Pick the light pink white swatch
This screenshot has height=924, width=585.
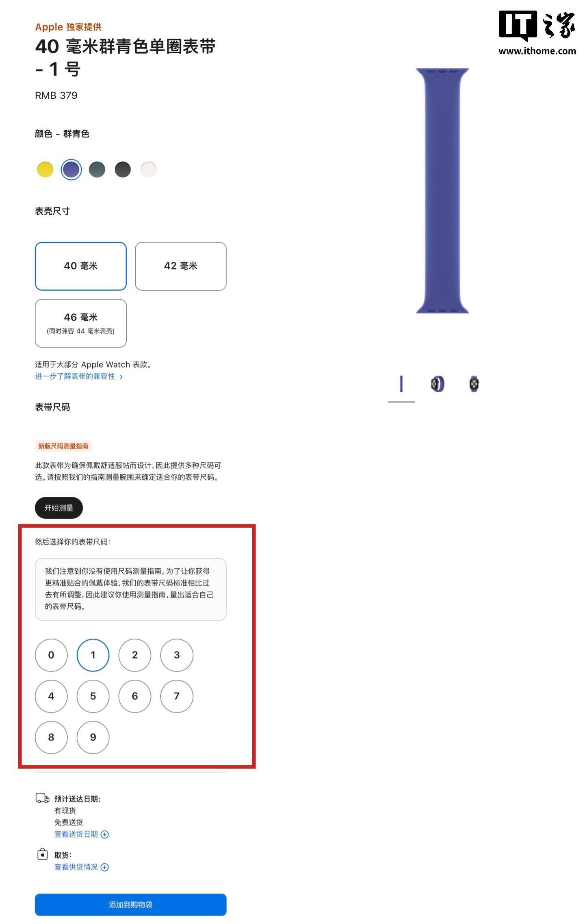coord(148,170)
